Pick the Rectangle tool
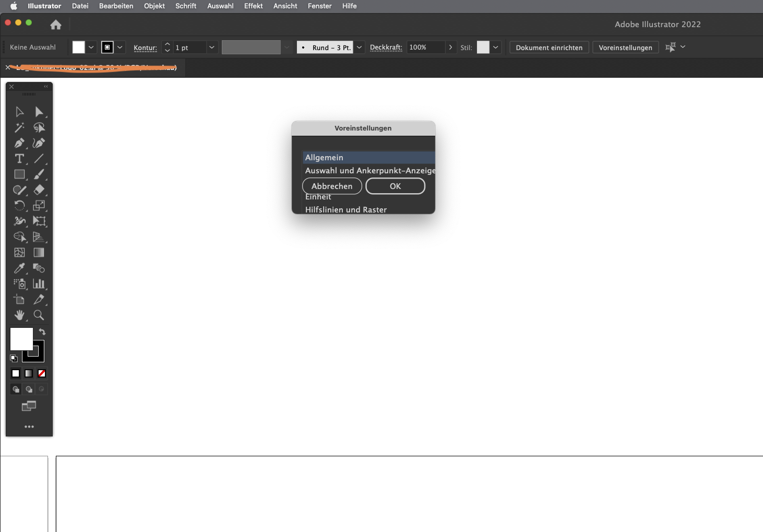The height and width of the screenshot is (532, 763). click(19, 174)
